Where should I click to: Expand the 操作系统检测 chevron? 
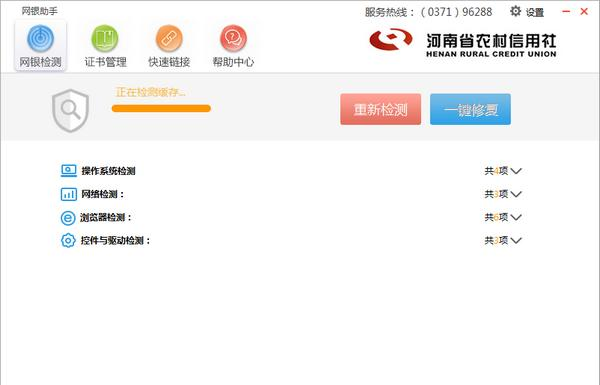click(516, 171)
